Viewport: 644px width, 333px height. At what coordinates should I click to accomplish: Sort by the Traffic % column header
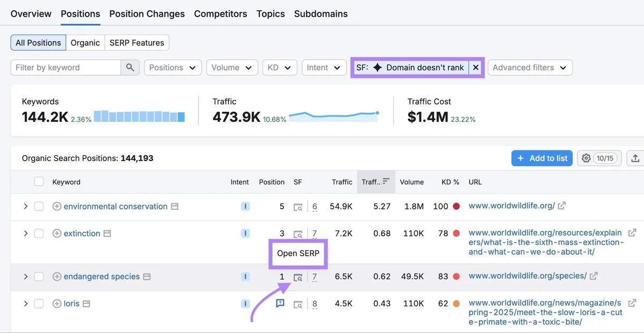pos(376,182)
